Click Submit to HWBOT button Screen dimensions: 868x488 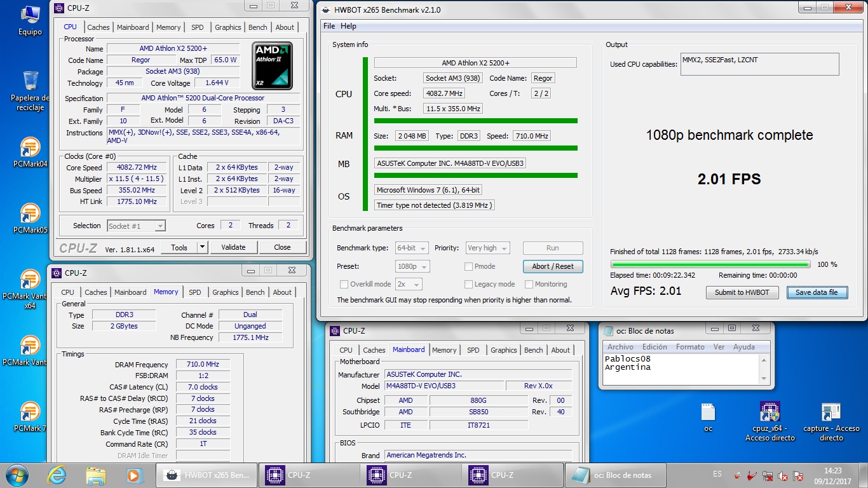(x=742, y=292)
